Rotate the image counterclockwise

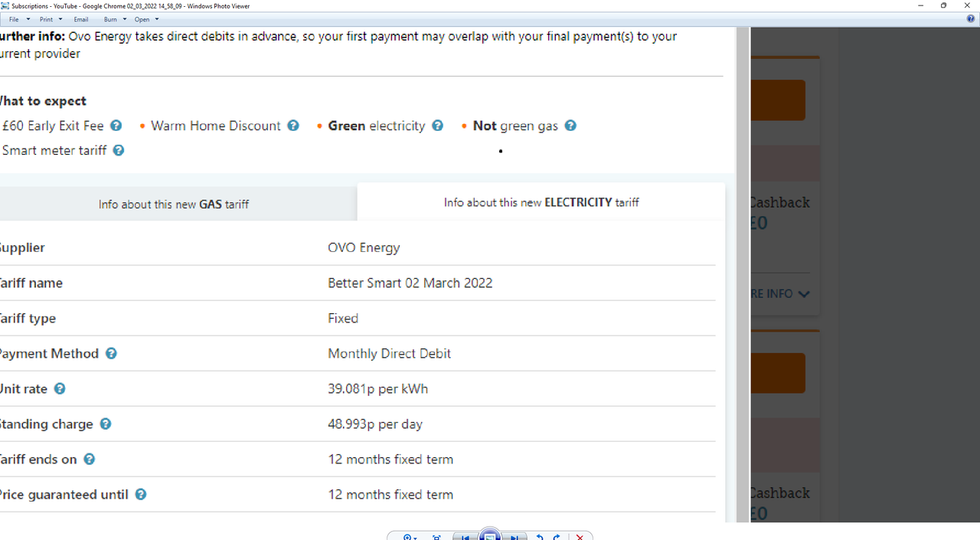tap(540, 537)
